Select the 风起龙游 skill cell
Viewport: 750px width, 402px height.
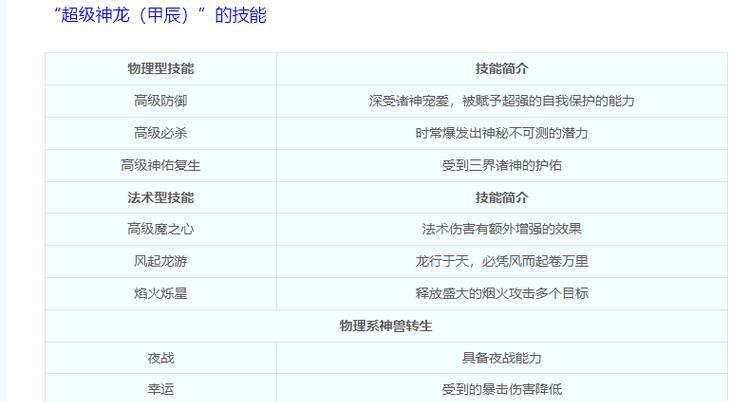[161, 261]
